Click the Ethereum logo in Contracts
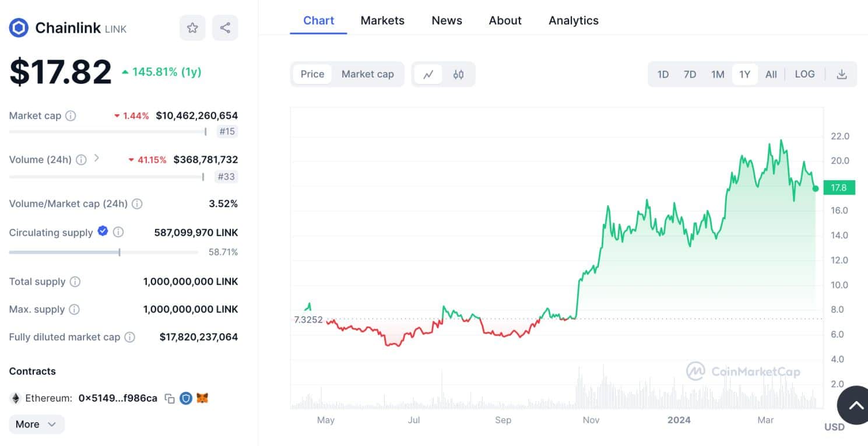 15,398
